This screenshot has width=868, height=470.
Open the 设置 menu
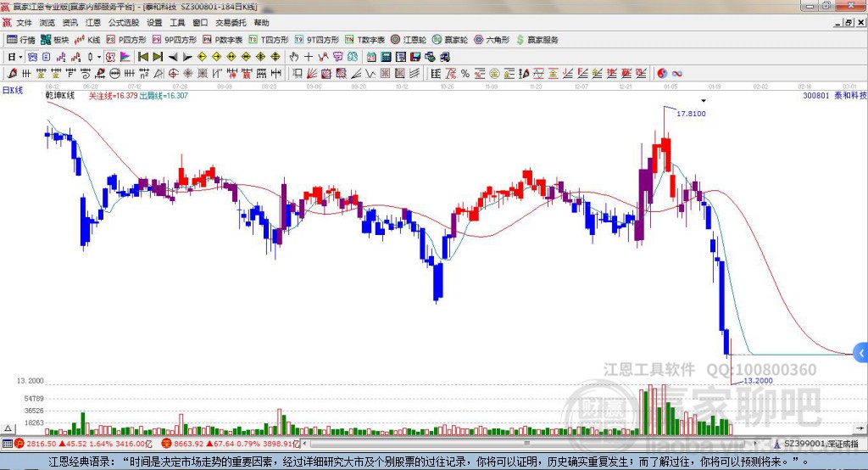154,23
